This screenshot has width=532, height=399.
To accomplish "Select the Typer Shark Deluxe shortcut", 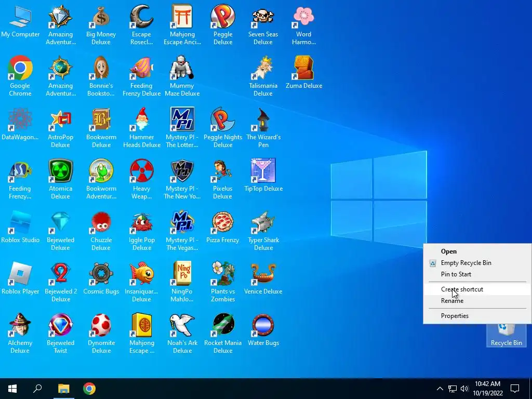I will pyautogui.click(x=263, y=231).
